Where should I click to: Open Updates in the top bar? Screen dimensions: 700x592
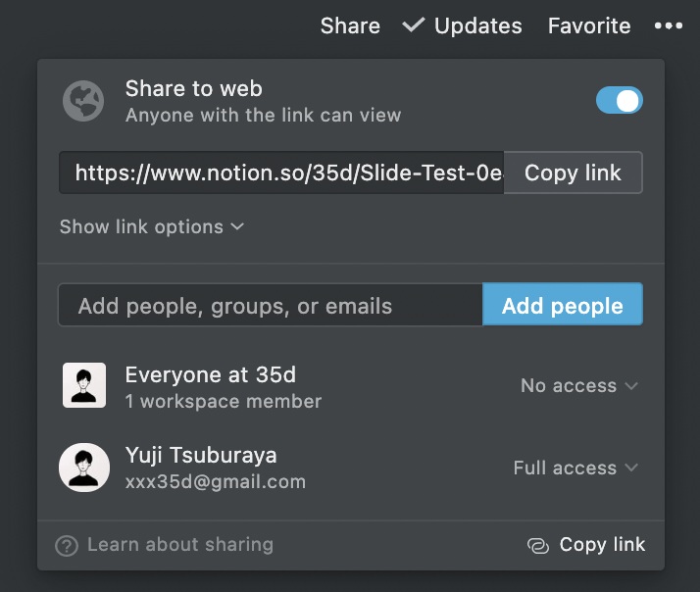click(477, 25)
